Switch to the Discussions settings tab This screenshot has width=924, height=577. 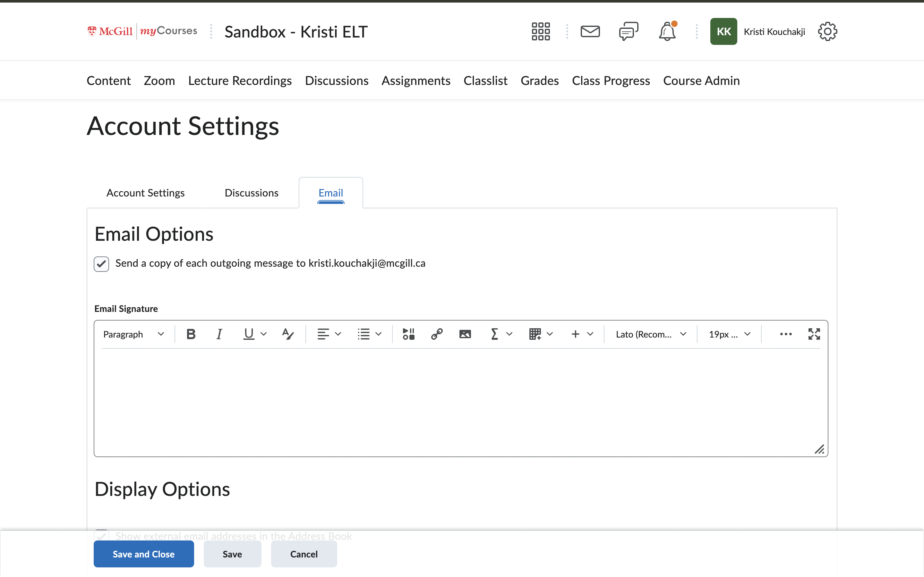[251, 193]
